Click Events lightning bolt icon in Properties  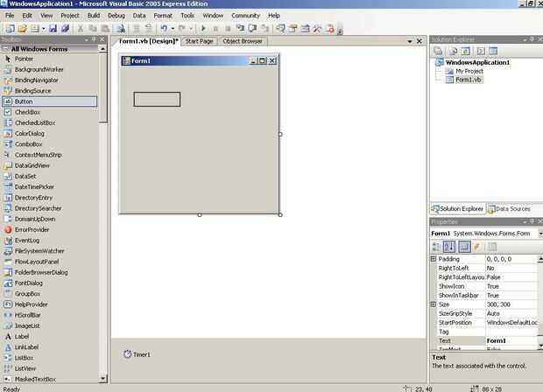tap(476, 247)
